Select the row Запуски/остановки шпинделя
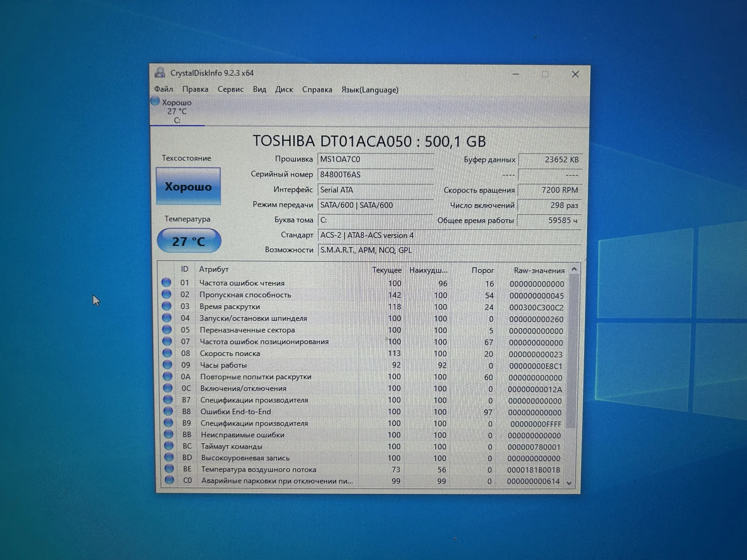Viewport: 747px width, 560px height. point(364,318)
